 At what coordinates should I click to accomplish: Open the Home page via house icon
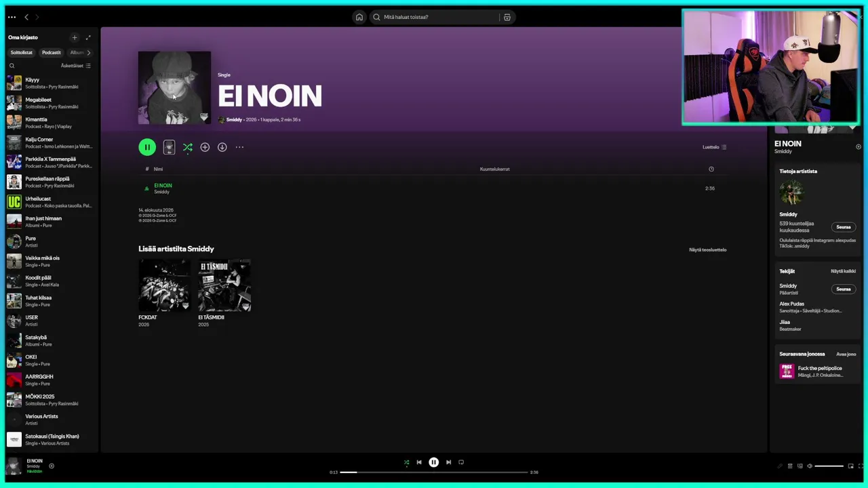(359, 17)
